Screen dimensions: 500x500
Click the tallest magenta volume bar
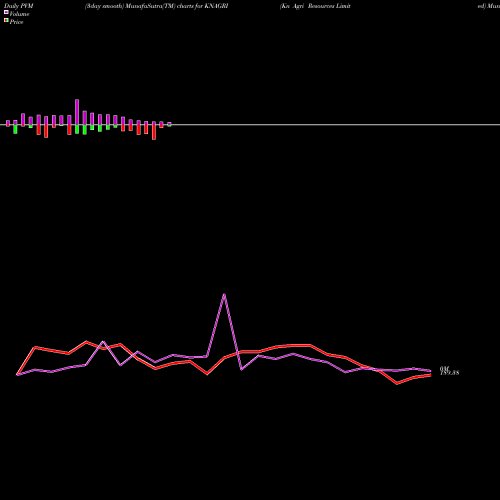pyautogui.click(x=77, y=112)
